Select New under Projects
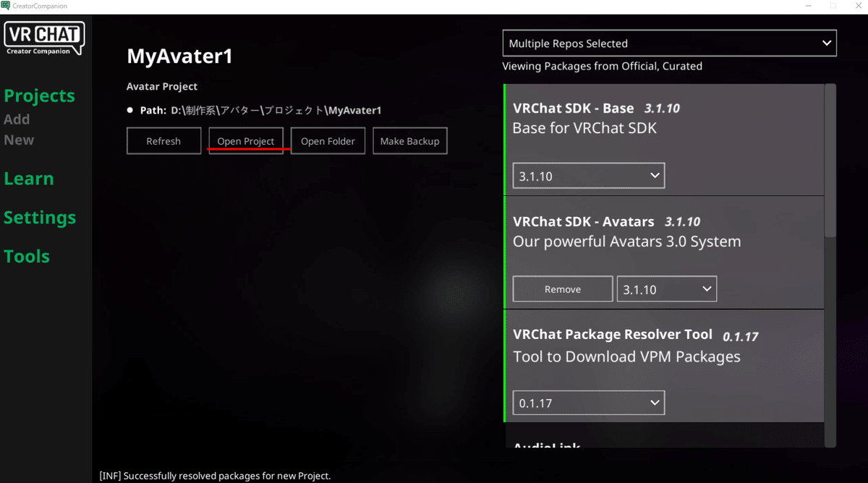 coord(19,140)
